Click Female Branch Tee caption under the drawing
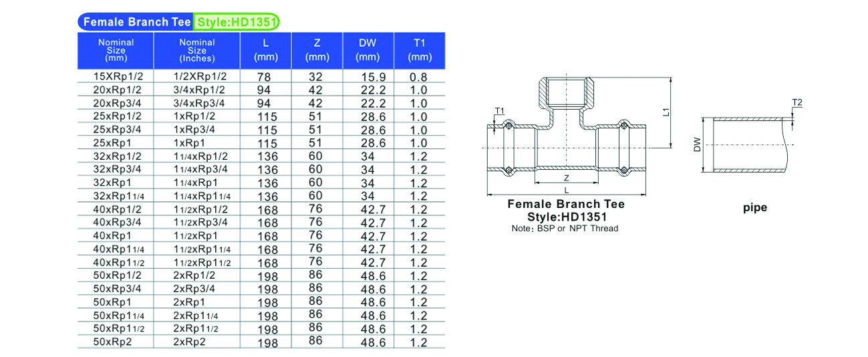This screenshot has width=868, height=357. (x=566, y=204)
